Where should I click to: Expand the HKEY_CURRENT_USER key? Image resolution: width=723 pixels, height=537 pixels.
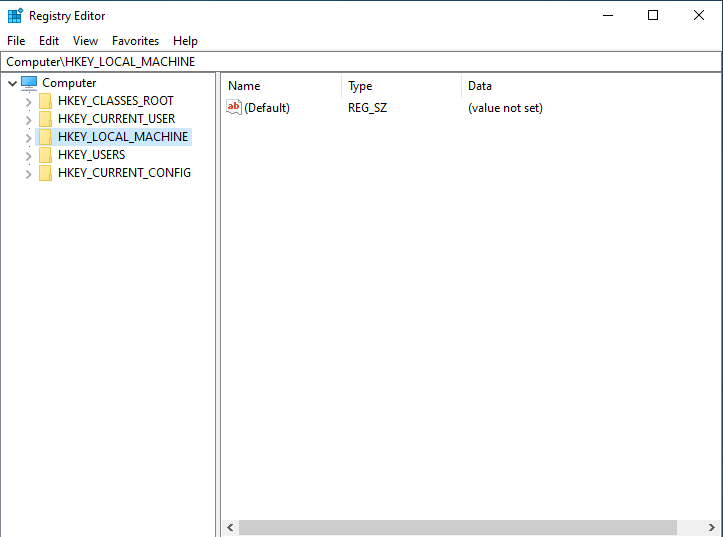pyautogui.click(x=29, y=120)
